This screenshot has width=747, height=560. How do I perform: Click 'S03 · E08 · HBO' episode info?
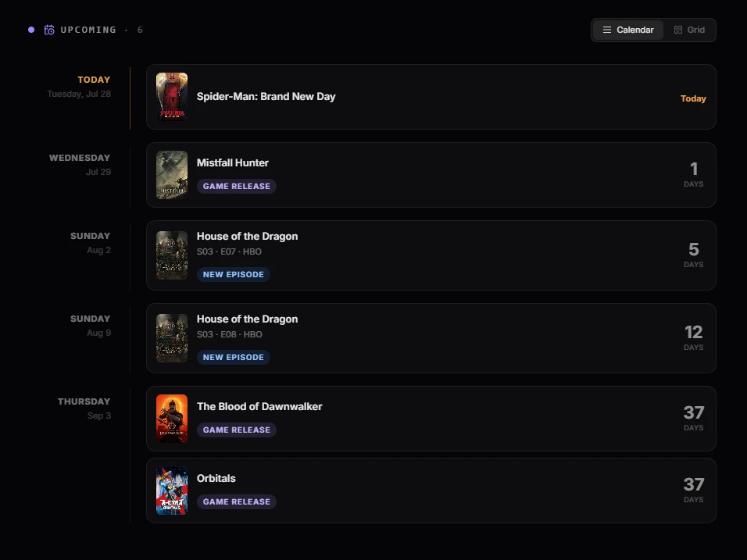(230, 335)
